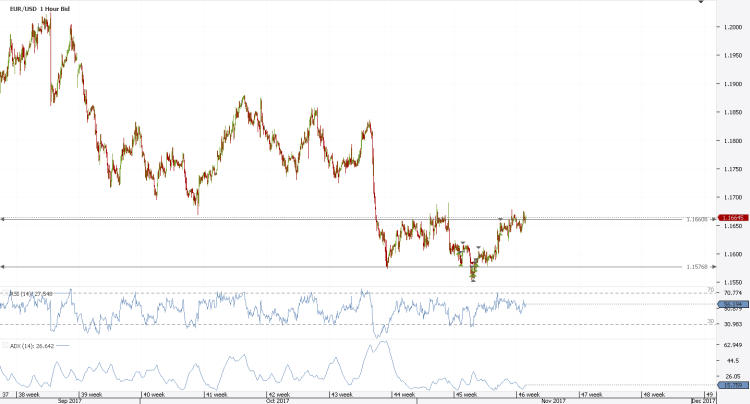The height and width of the screenshot is (404, 750).
Task: Click the right arrow handle of the 1.16608 line
Action: point(715,219)
